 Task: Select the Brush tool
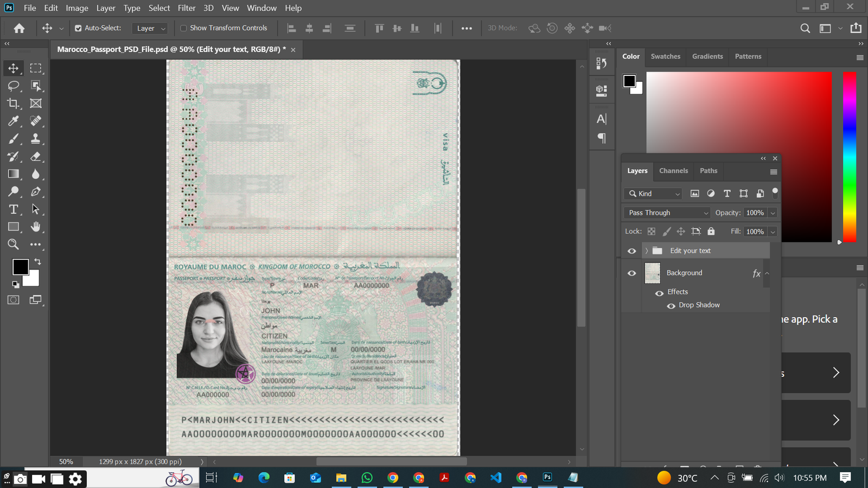(x=14, y=139)
